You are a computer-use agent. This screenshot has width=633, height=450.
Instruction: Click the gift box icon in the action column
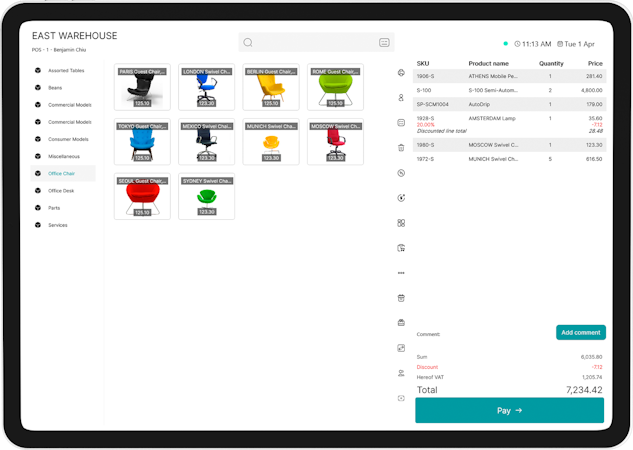pos(401,323)
